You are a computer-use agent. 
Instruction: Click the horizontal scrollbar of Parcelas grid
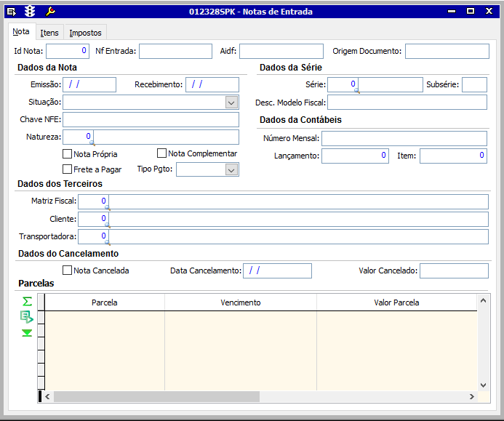click(x=156, y=397)
